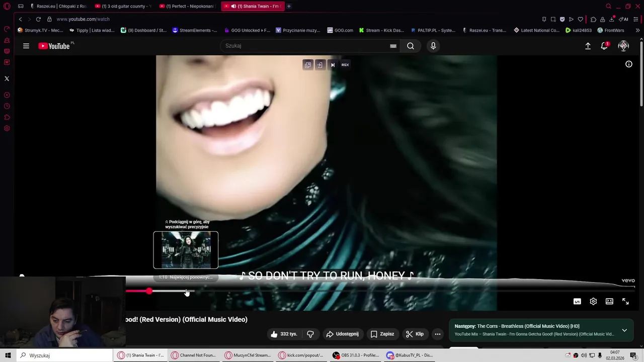The width and height of the screenshot is (644, 362).
Task: Open the YouTube guide hamburger menu
Action: [26, 46]
